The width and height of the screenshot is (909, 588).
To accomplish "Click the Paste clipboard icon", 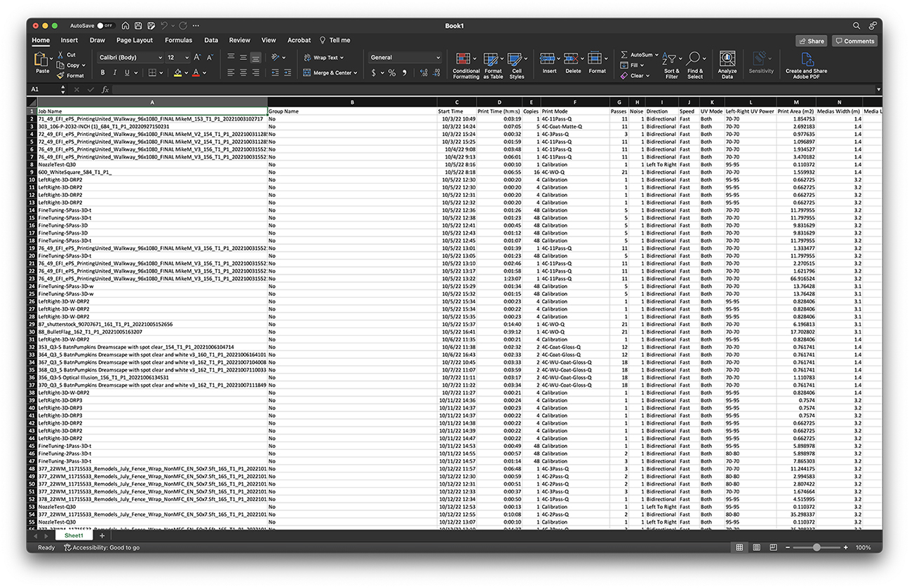I will [x=42, y=60].
